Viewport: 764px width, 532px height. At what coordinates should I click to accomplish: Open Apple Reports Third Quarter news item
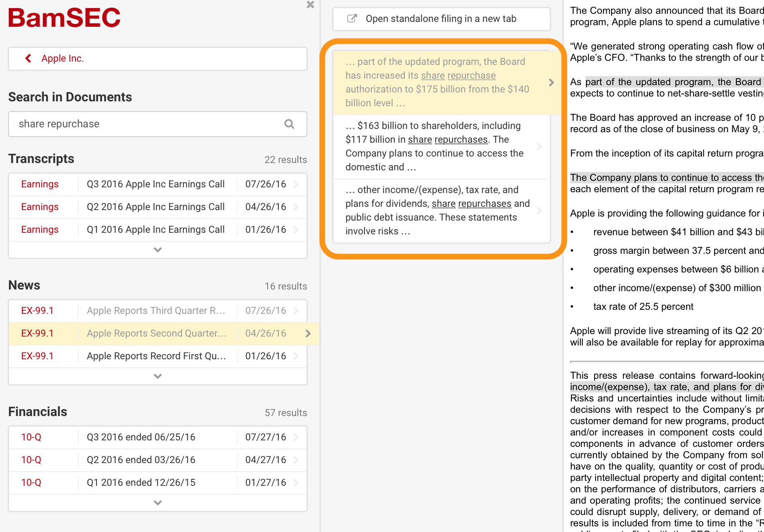click(155, 311)
